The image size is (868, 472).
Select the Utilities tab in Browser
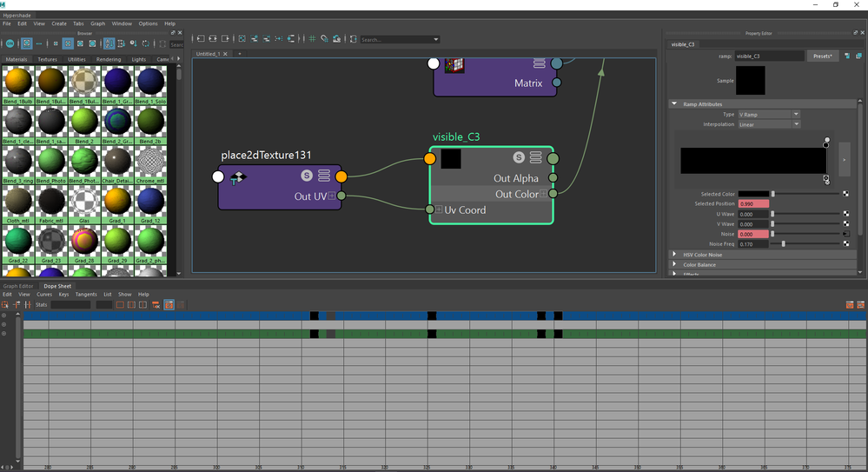point(76,59)
